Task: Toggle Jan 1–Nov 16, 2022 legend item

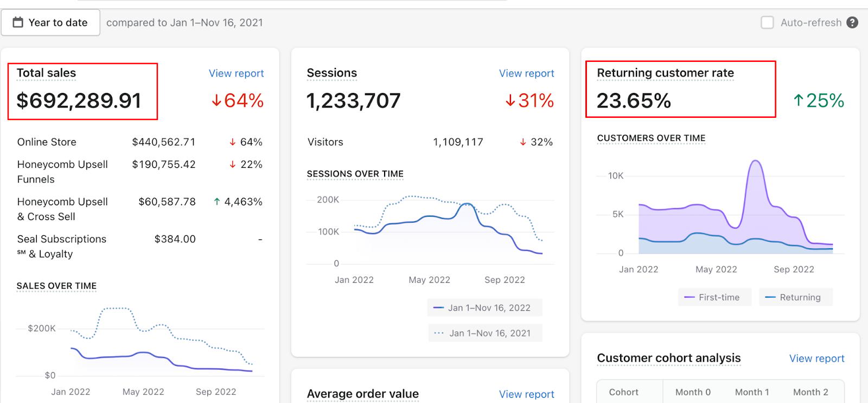Action: click(484, 307)
